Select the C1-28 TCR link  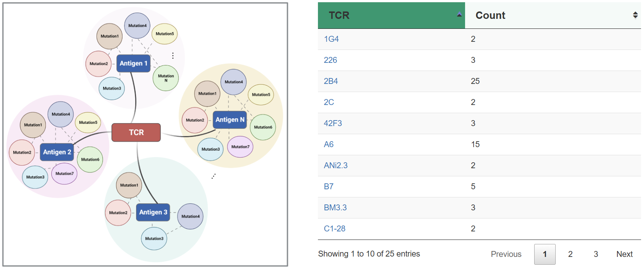click(335, 229)
